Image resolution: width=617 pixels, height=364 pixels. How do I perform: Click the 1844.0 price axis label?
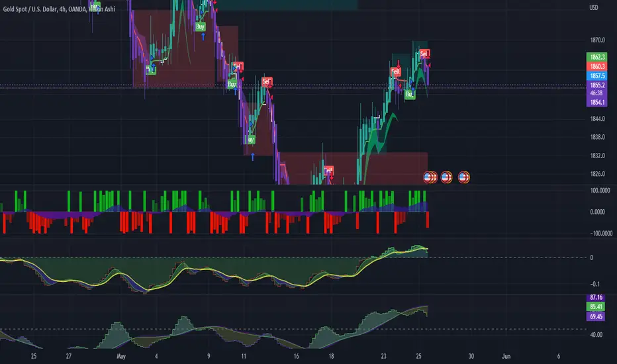coord(597,119)
